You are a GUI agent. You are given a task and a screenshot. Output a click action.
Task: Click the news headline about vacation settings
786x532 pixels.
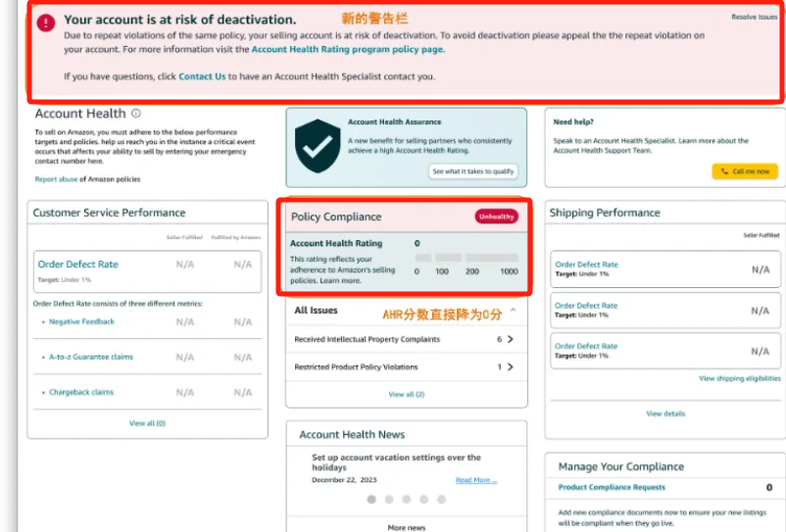click(x=396, y=461)
